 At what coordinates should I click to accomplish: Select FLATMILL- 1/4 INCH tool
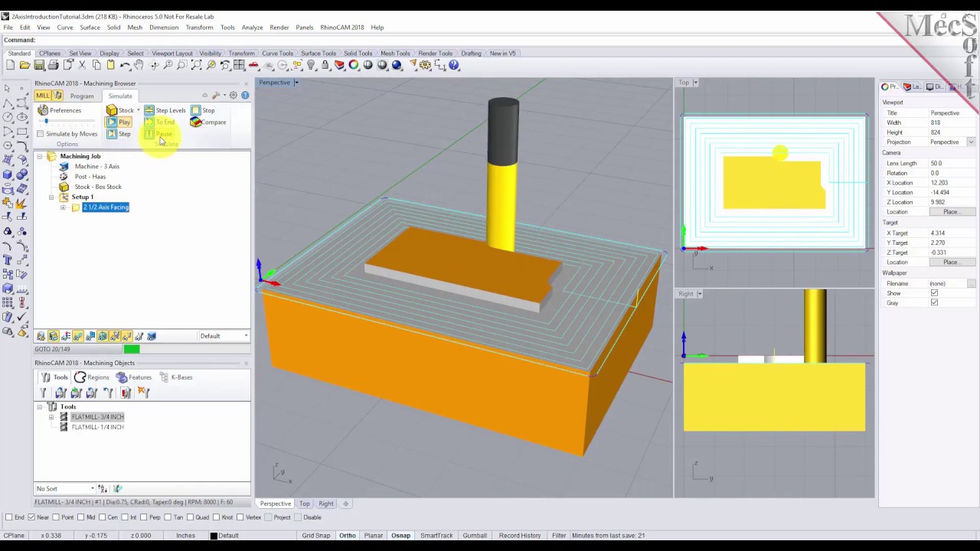97,427
